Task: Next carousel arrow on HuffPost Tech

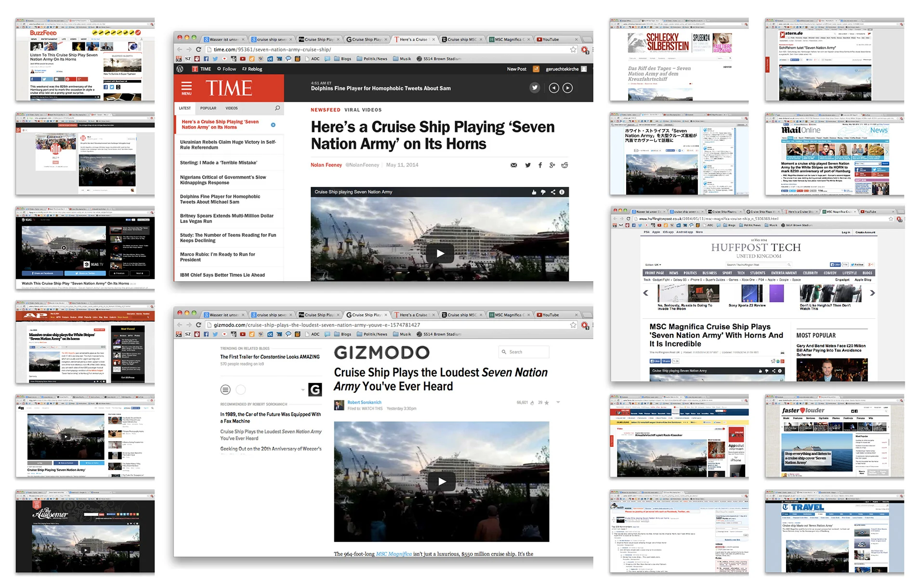Action: (872, 293)
